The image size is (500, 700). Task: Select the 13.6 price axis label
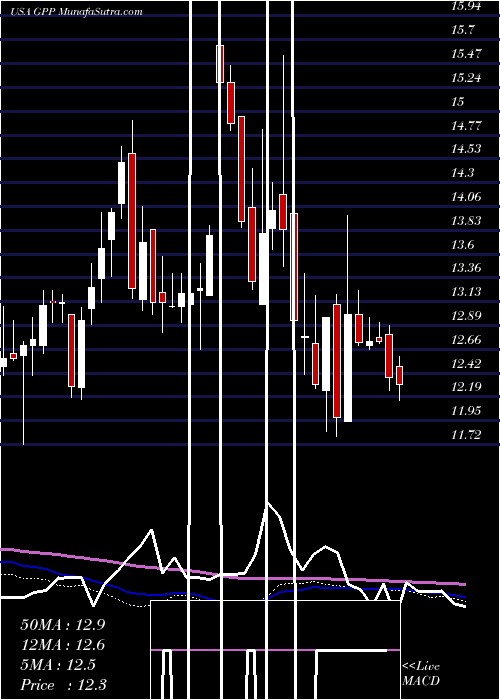coord(463,245)
